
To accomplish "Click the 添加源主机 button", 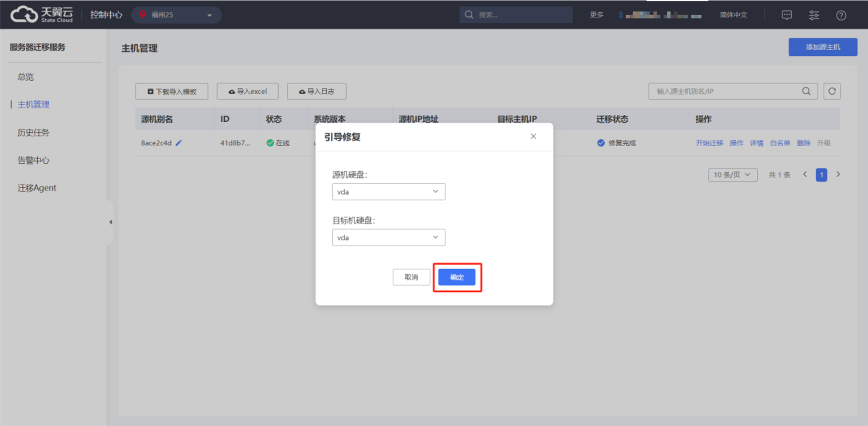I will 823,47.
